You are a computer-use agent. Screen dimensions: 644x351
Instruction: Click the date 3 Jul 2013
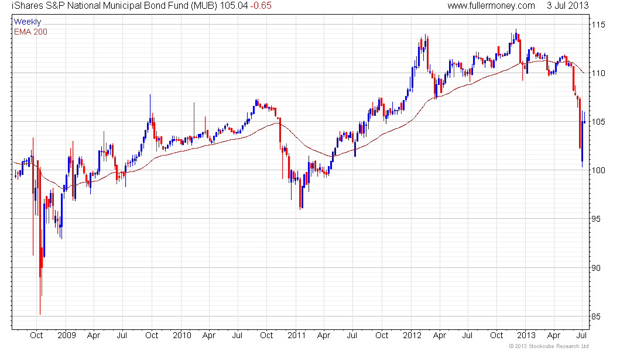(568, 6)
